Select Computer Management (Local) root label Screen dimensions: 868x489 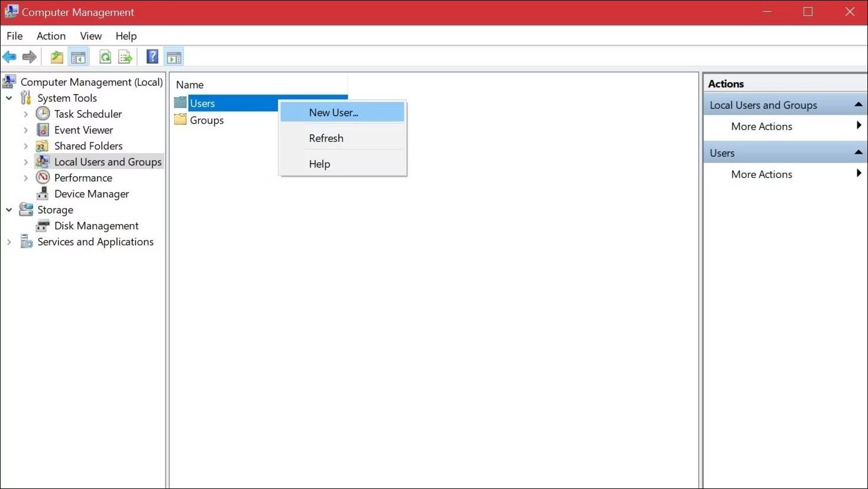tap(92, 82)
